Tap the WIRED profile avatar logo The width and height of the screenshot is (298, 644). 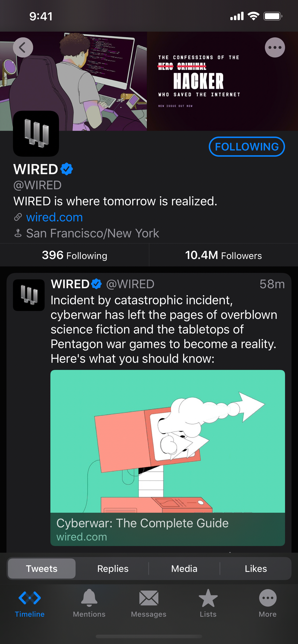[x=36, y=134]
